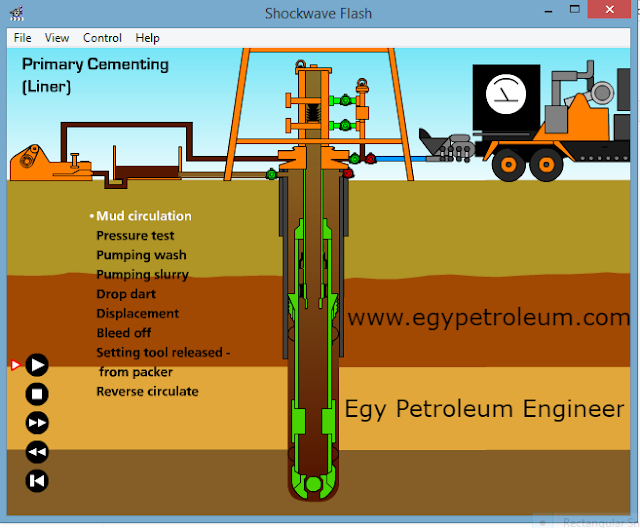
Task: Open the File menu
Action: pos(22,38)
